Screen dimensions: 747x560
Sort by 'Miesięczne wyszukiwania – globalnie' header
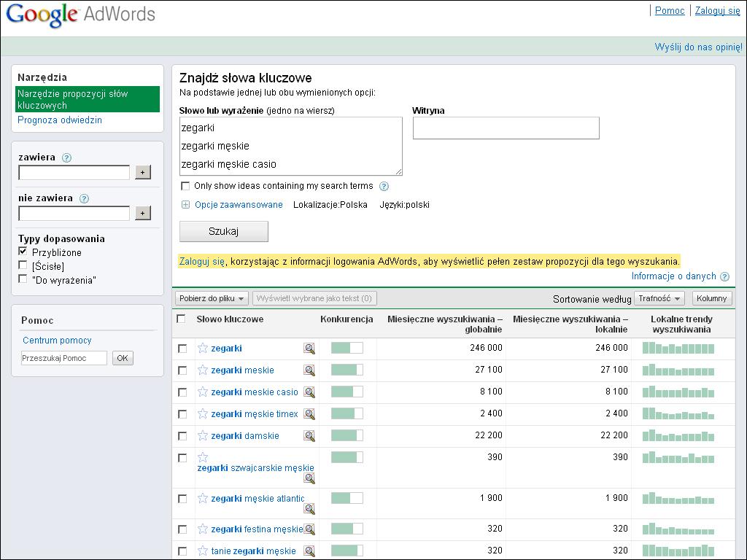(444, 324)
